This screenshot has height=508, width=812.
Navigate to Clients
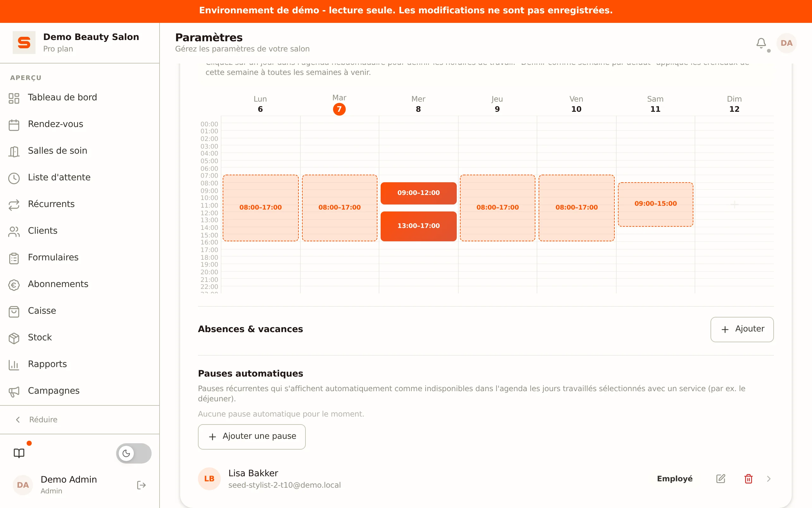pos(43,231)
